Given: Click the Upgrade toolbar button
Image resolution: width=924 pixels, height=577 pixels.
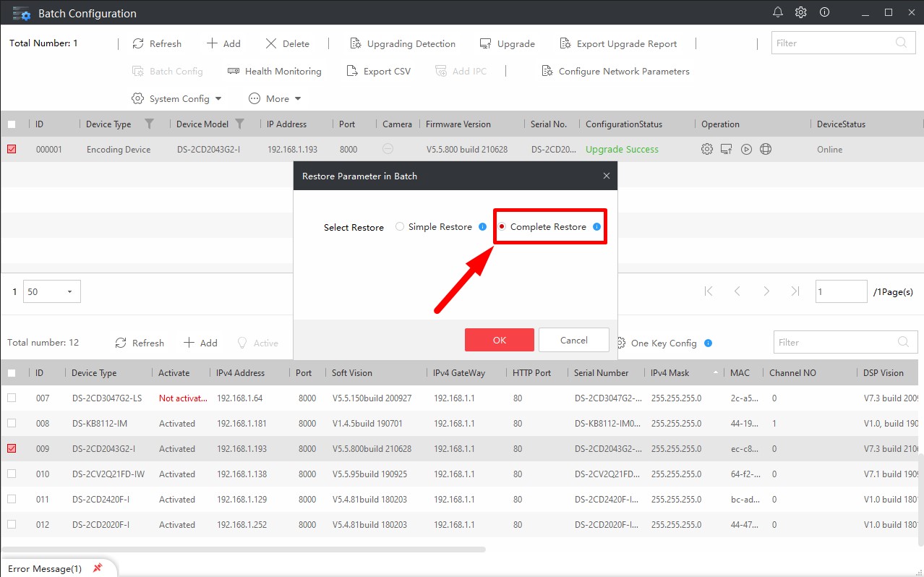Looking at the screenshot, I should 508,43.
